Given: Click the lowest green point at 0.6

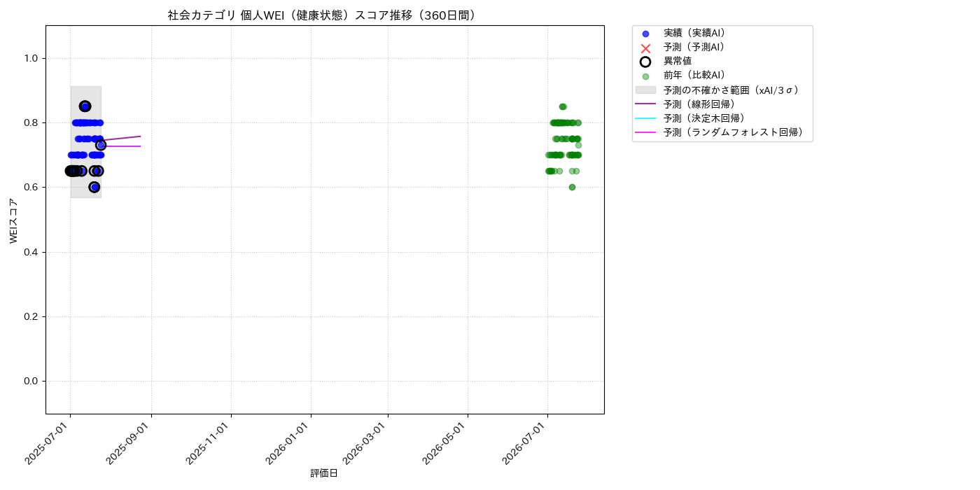Looking at the screenshot, I should coord(572,187).
